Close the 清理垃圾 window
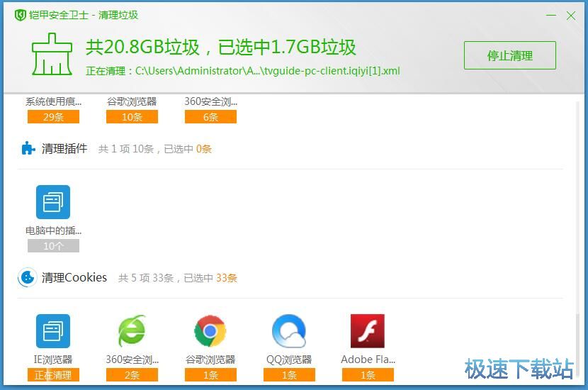 click(571, 16)
